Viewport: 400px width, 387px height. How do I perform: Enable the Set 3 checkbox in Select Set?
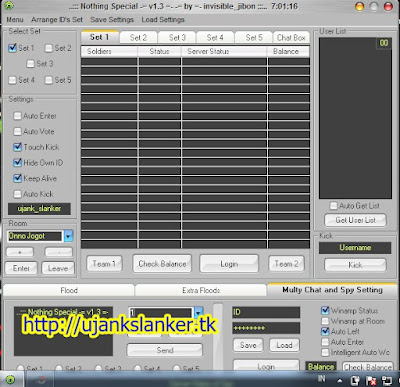[x=30, y=64]
